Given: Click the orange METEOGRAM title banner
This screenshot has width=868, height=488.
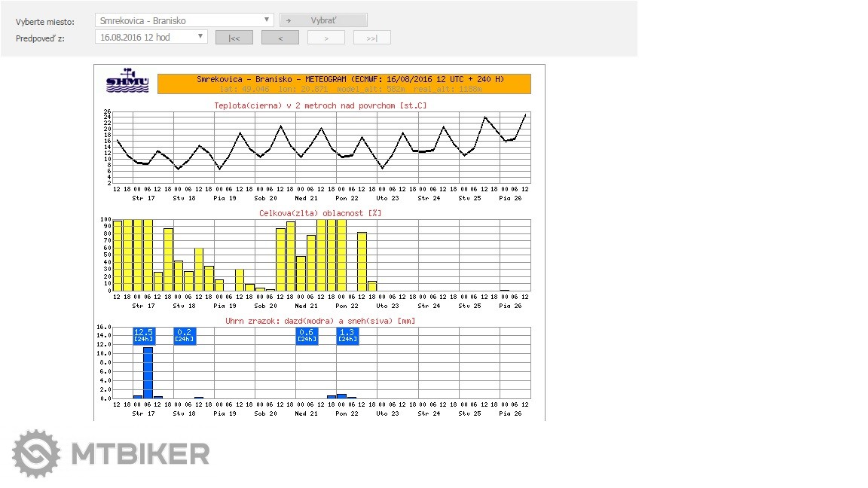Looking at the screenshot, I should [344, 83].
